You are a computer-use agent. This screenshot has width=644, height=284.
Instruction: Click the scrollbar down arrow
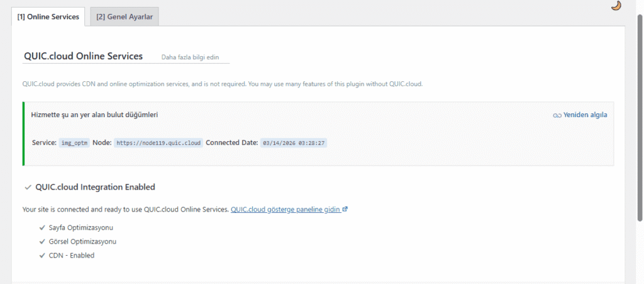click(x=640, y=280)
